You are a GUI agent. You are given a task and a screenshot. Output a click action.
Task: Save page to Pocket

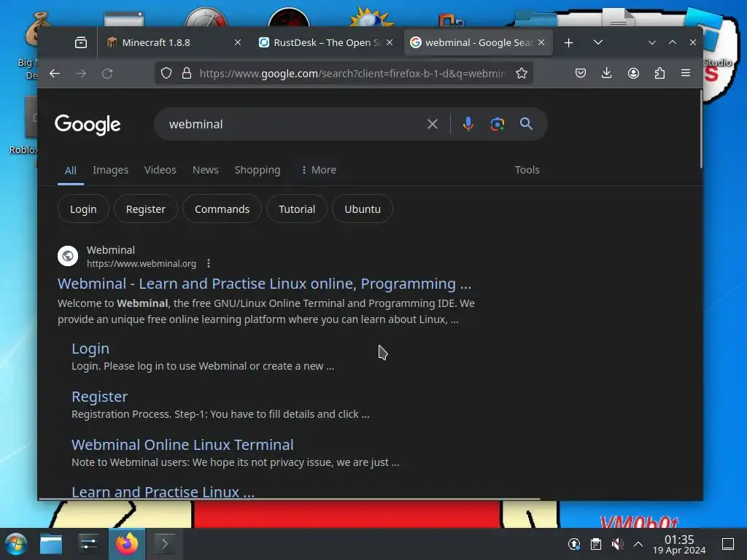tap(580, 74)
